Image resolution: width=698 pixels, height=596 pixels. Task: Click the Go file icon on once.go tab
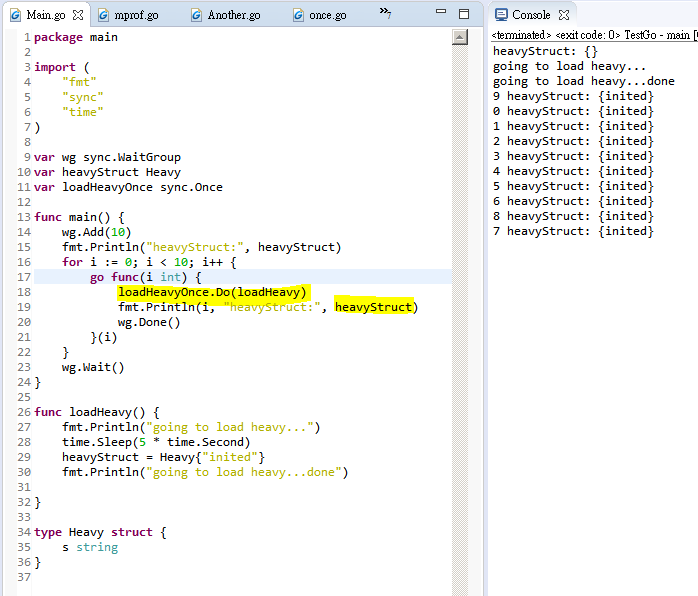pyautogui.click(x=298, y=15)
